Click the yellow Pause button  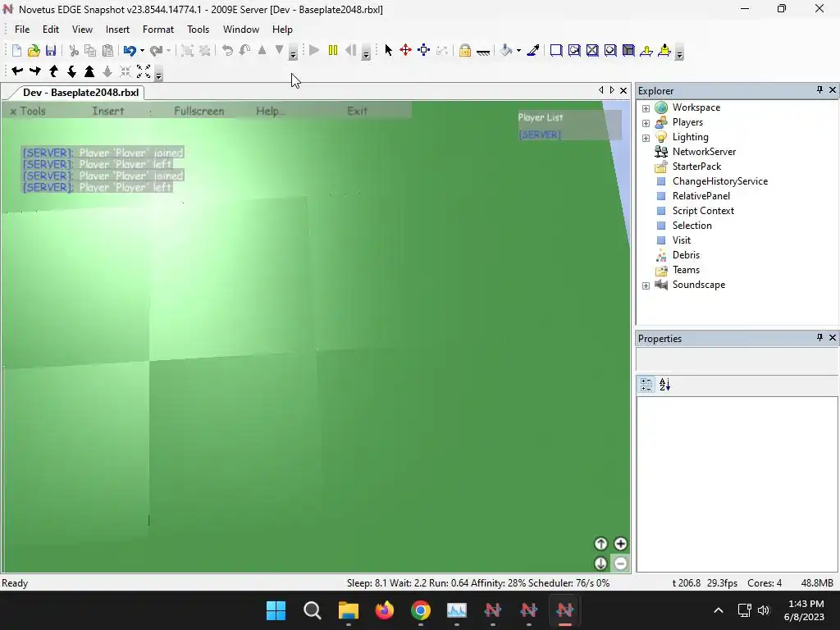click(333, 50)
